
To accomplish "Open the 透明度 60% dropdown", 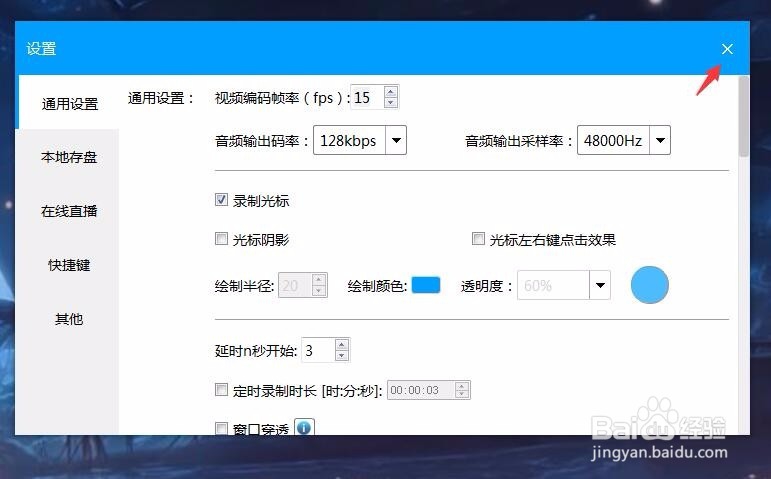I will tap(600, 285).
